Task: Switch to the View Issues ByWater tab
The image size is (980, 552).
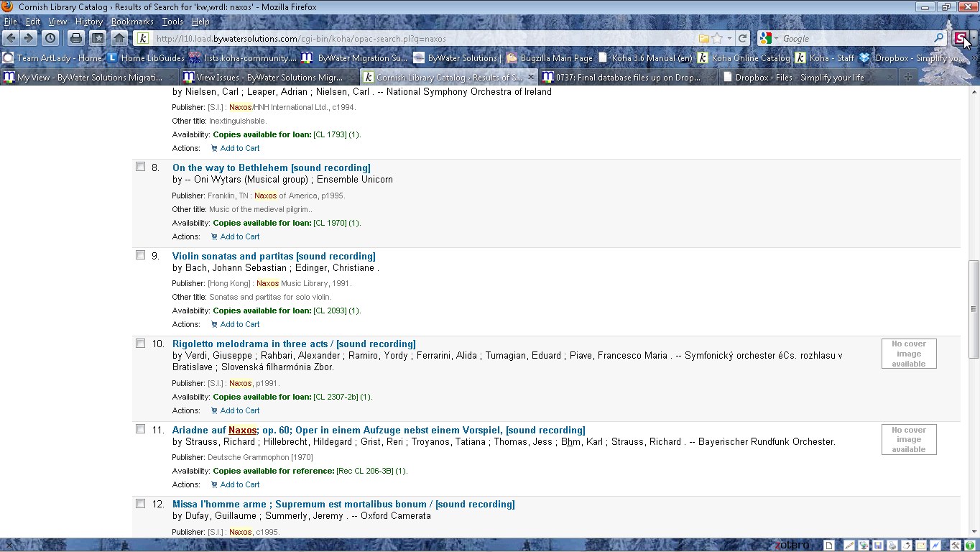Action: click(x=262, y=77)
